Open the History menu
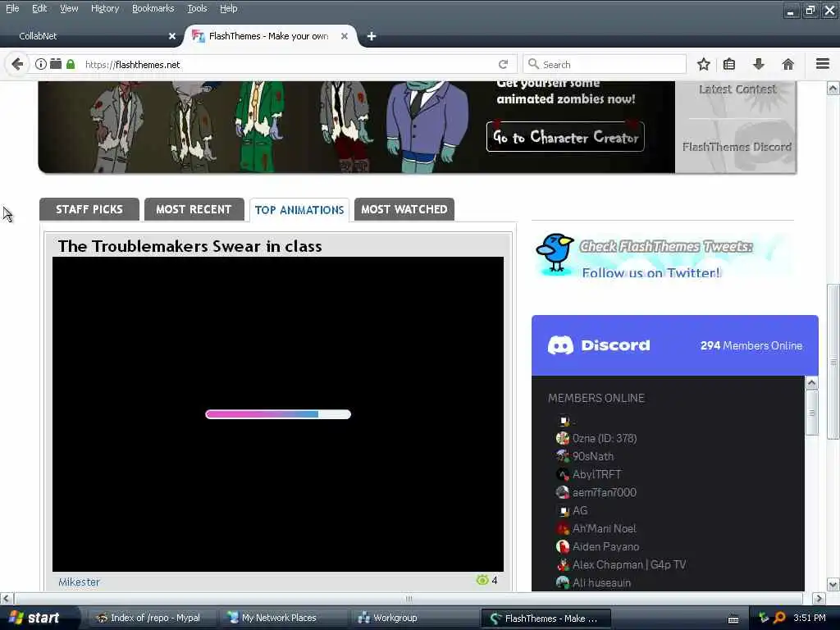Viewport: 840px width, 630px height. (x=104, y=8)
